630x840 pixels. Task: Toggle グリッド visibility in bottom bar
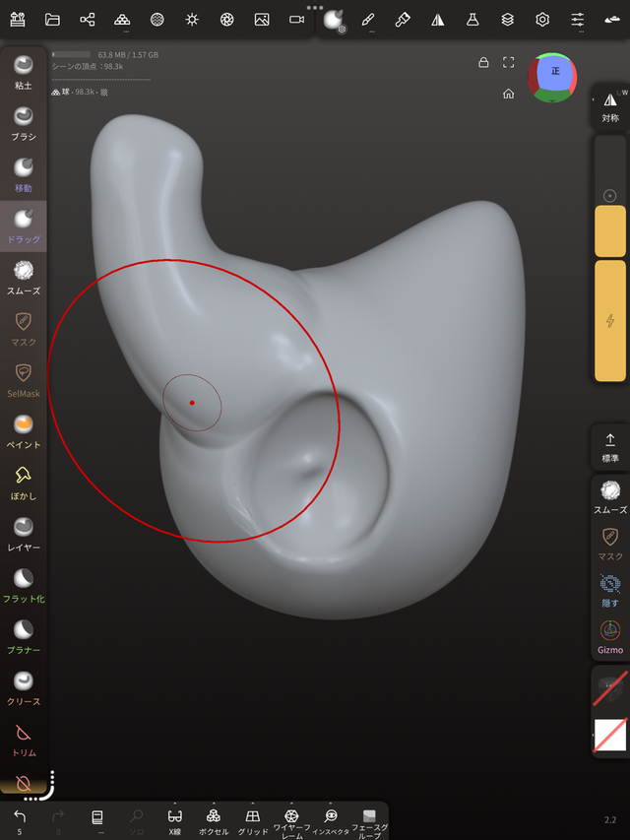252,820
